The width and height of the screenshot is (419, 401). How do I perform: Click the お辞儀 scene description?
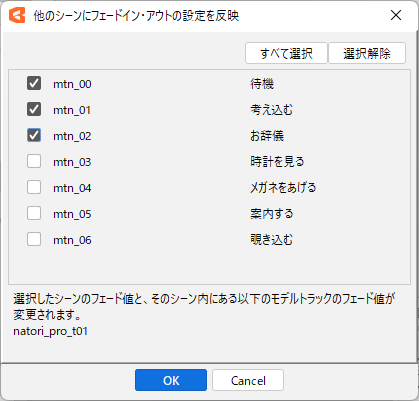(x=267, y=136)
